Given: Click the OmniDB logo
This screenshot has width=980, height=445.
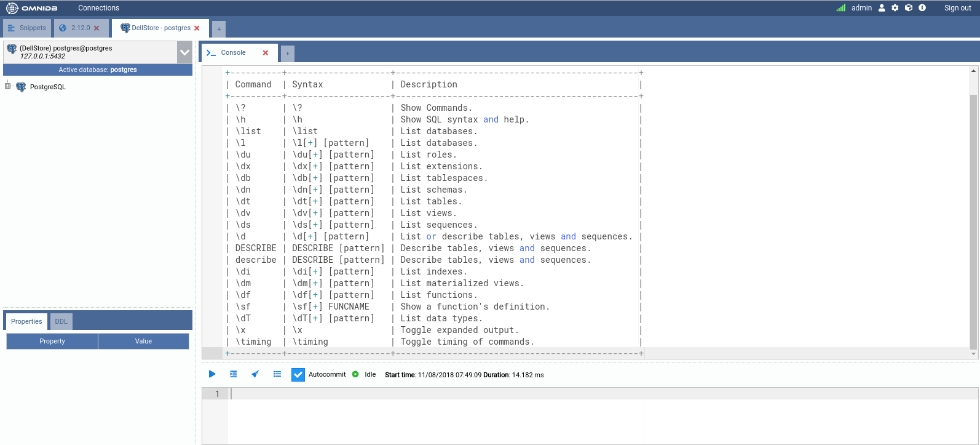Looking at the screenshot, I should (31, 8).
